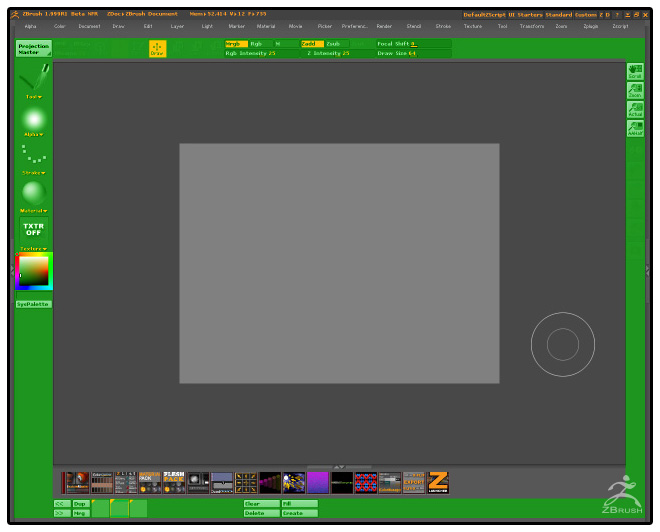Open the Transform menu

532,26
